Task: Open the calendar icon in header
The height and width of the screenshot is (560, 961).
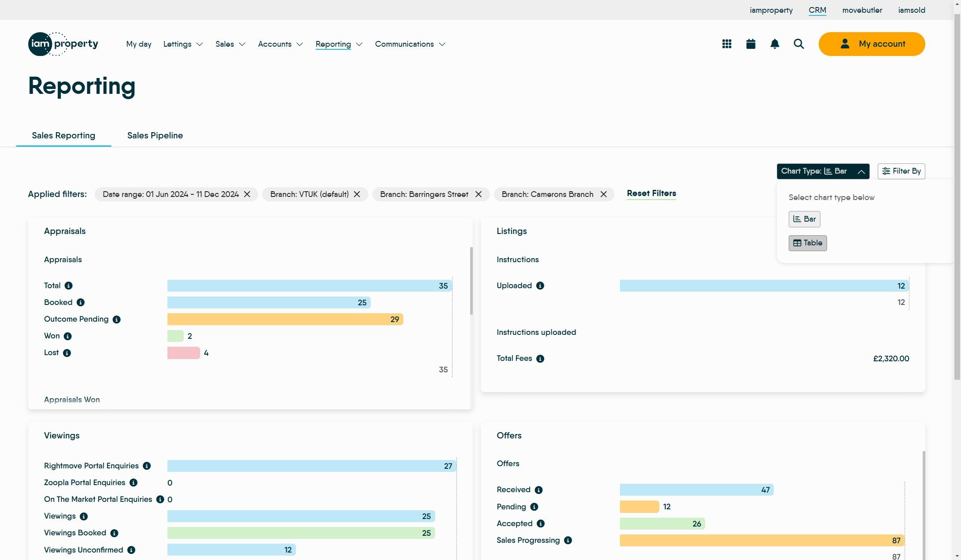Action: tap(751, 44)
